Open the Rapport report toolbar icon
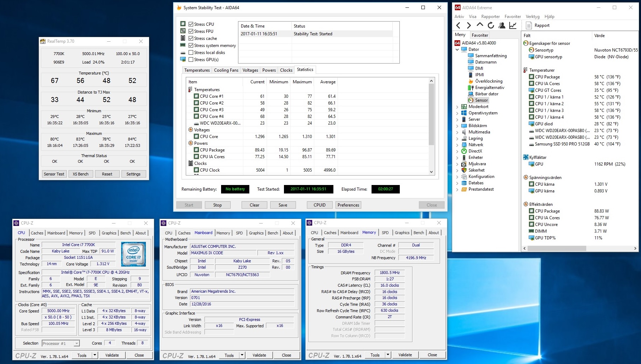 point(529,25)
